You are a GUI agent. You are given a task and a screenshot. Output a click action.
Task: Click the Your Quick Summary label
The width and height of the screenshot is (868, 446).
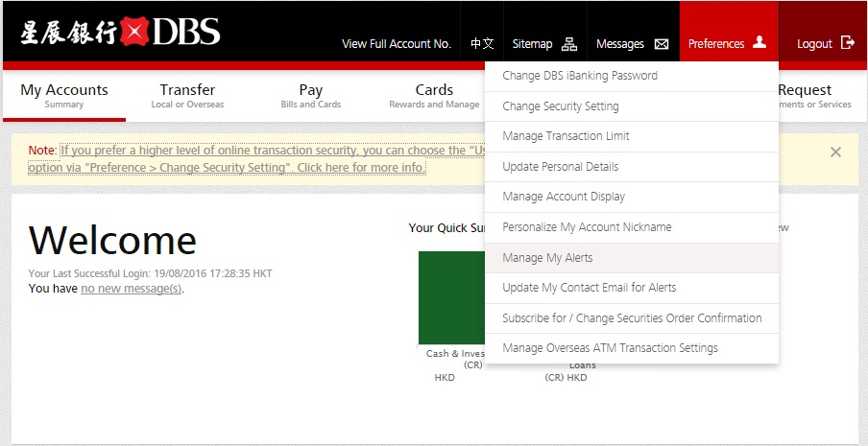coord(446,227)
